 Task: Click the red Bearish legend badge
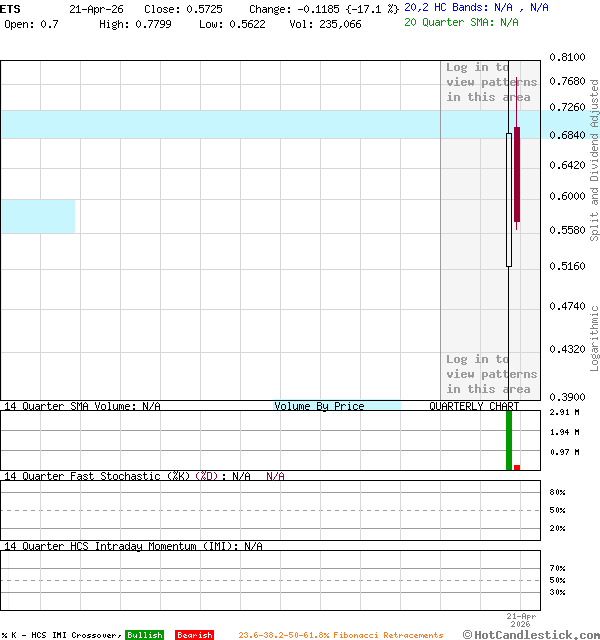tap(194, 635)
